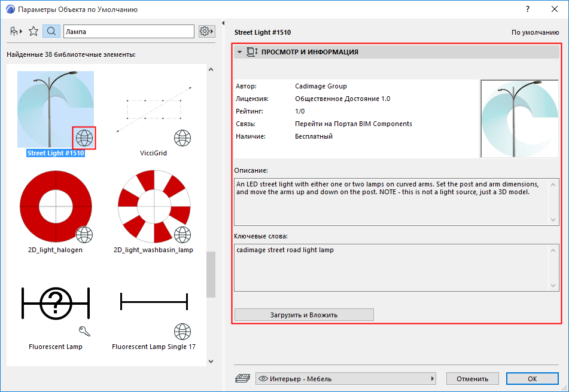Select the 2D_light_washbasin_lamp thumbnail
Image resolution: width=569 pixels, height=392 pixels.
pos(154,206)
